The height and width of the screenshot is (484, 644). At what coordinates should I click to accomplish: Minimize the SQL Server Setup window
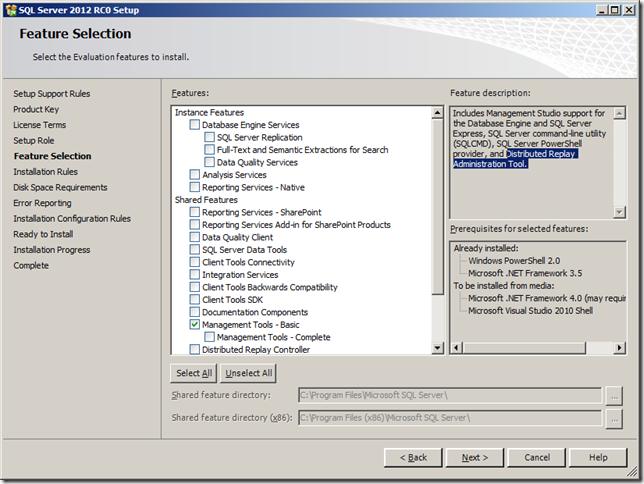(602, 9)
